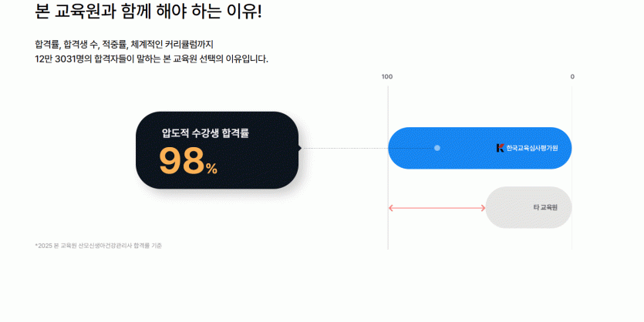Click the heading '본 교육원과 함께 해야 하는 이유!'
The image size is (644, 322).
click(x=149, y=12)
